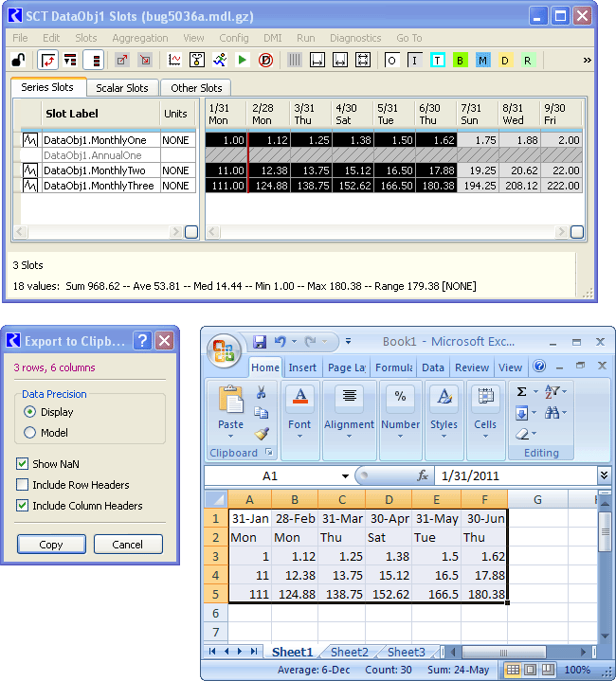Screen dimensions: 616x681
Task: Click the green B flag button
Action: [460, 61]
